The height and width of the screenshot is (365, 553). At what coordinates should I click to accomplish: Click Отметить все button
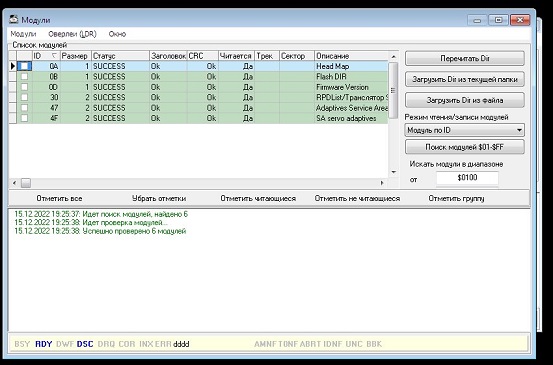coord(59,199)
